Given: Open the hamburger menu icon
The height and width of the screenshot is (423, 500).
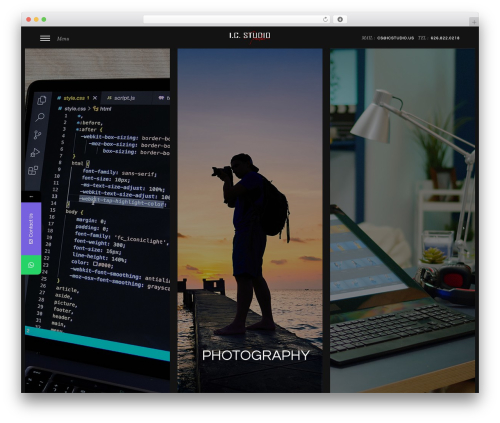Looking at the screenshot, I should (45, 38).
